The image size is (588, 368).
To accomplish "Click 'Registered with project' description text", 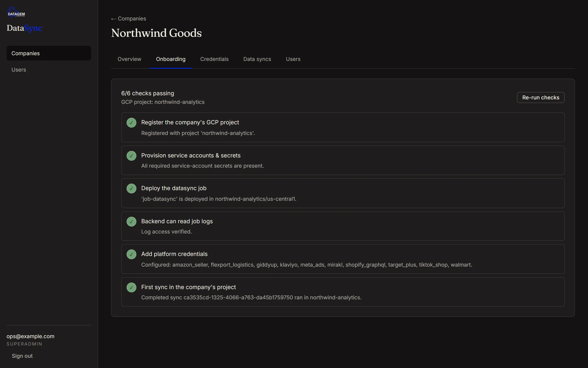I will (198, 133).
